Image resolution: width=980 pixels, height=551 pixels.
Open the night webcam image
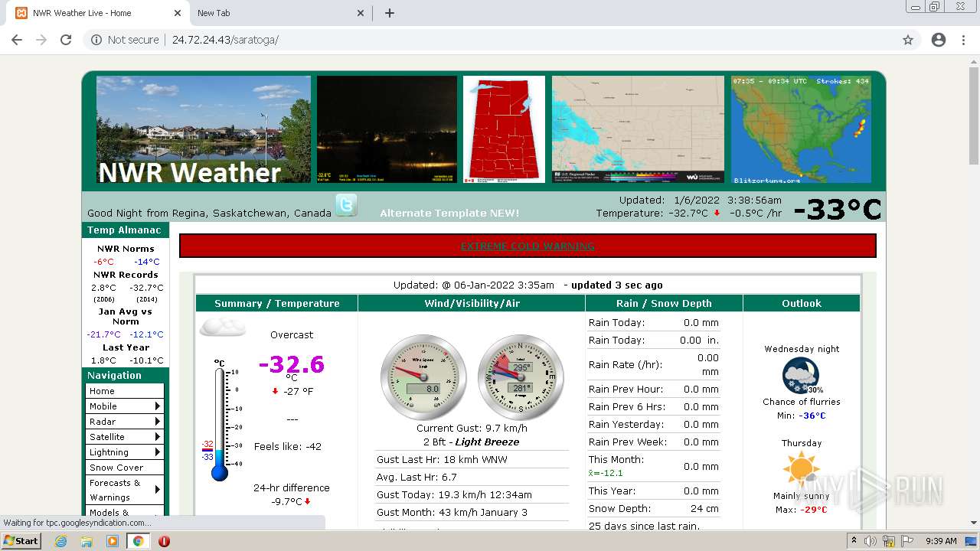387,129
